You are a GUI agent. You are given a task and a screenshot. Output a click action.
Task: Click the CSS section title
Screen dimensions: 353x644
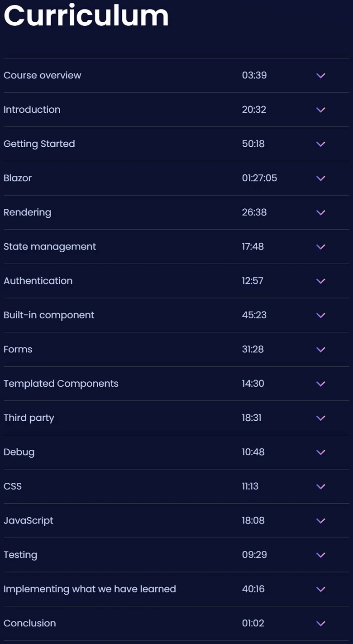(x=13, y=486)
